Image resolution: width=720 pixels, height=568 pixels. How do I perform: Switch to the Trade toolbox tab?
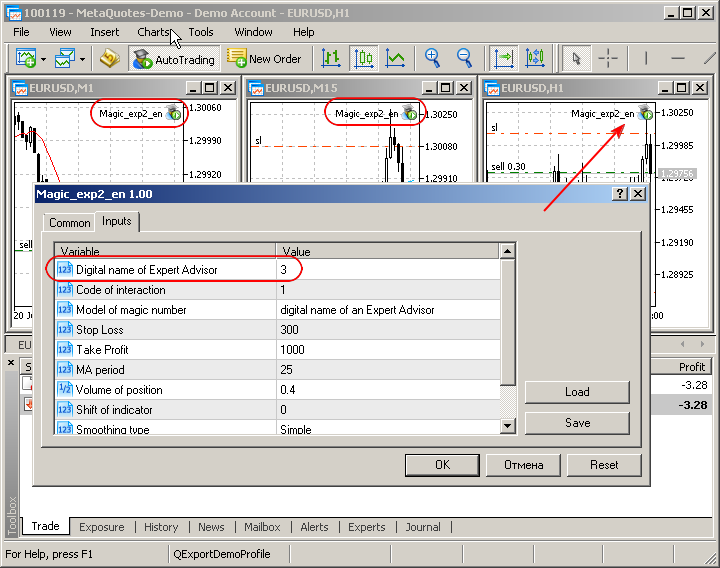click(45, 526)
